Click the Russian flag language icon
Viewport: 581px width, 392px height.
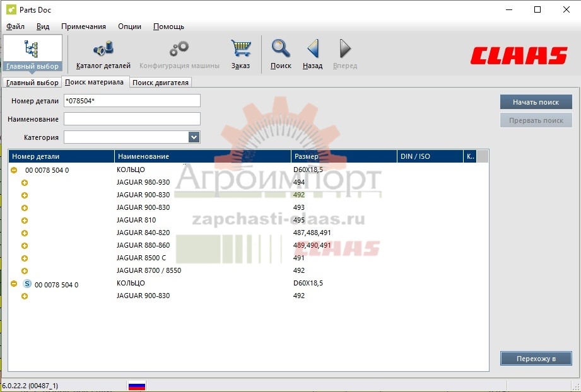coord(137,386)
